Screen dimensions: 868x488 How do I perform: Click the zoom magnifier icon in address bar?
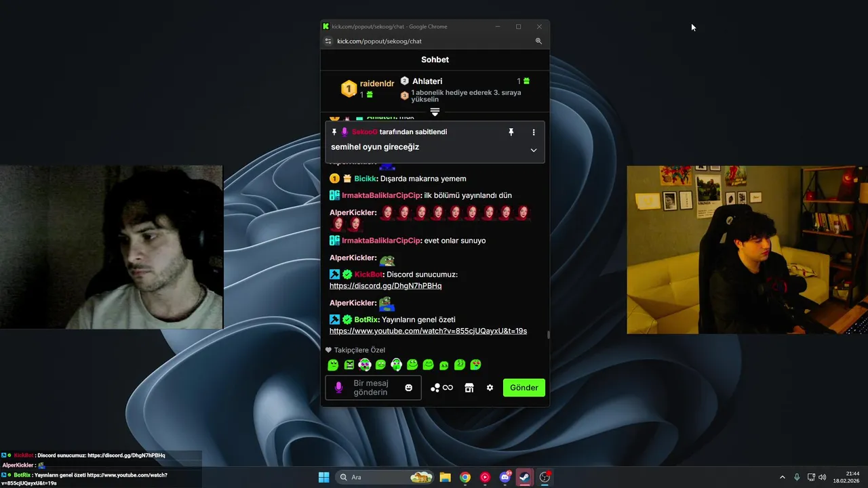pyautogui.click(x=538, y=41)
